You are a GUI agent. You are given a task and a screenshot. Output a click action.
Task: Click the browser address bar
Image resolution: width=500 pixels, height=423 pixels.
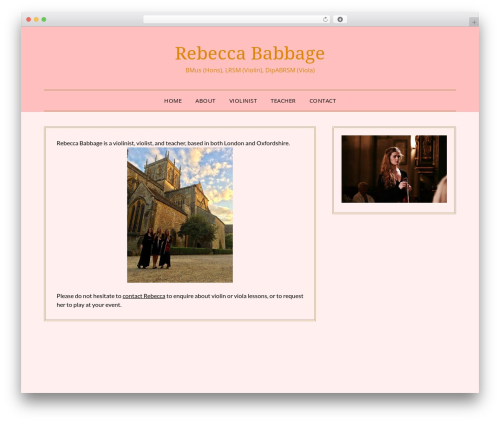point(236,19)
